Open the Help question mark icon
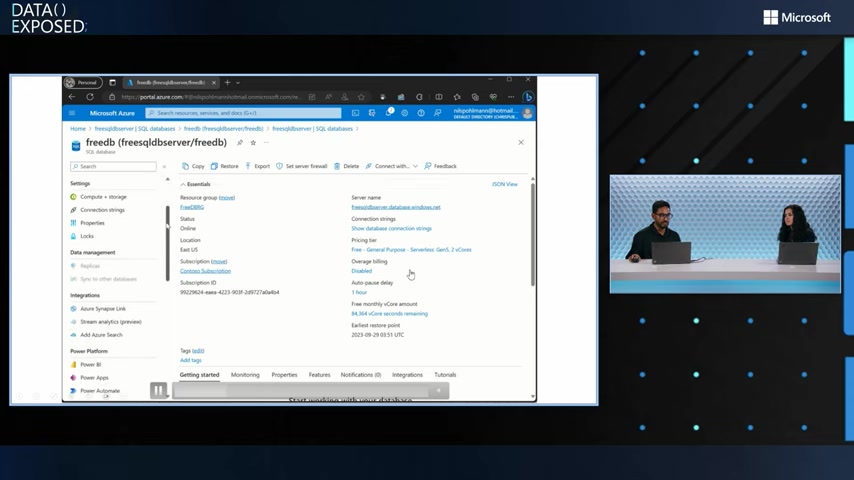 (x=421, y=113)
